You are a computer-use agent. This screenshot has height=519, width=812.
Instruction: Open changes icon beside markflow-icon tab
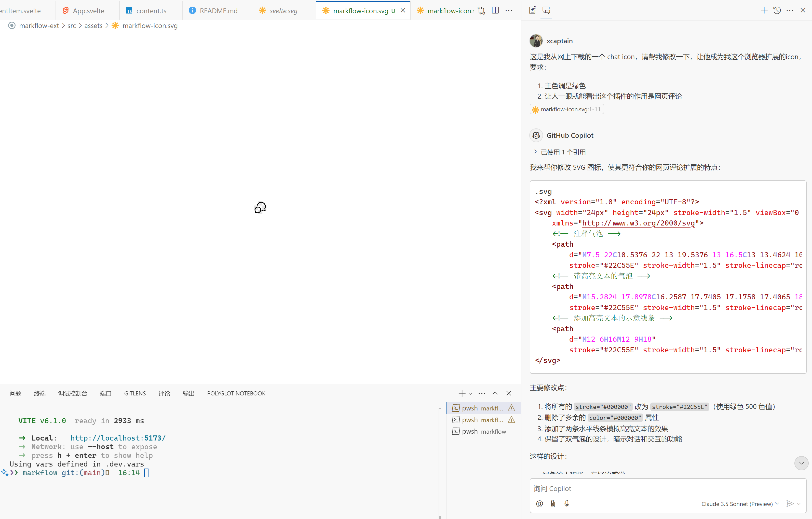(481, 10)
